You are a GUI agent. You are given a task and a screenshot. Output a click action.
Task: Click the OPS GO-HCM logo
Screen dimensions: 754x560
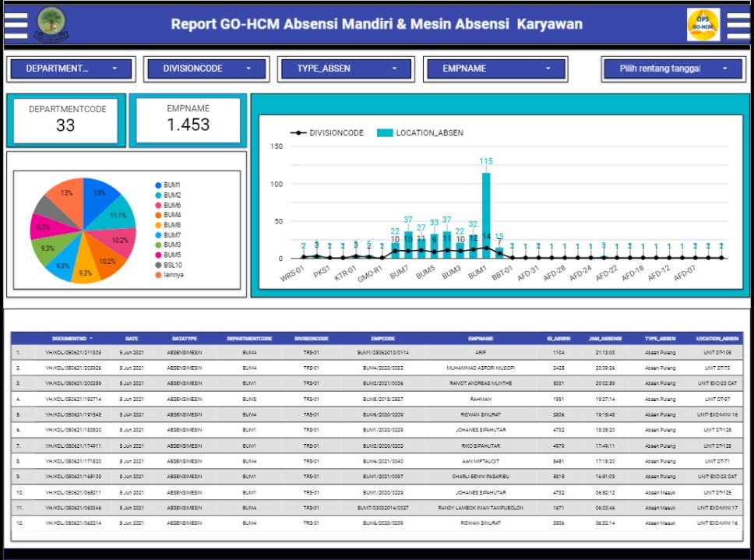pyautogui.click(x=703, y=24)
